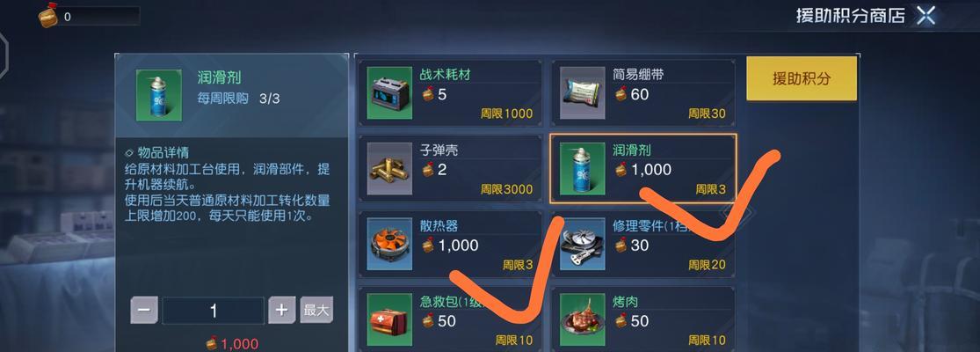Open the 援助积分 yellow tab

(x=802, y=79)
